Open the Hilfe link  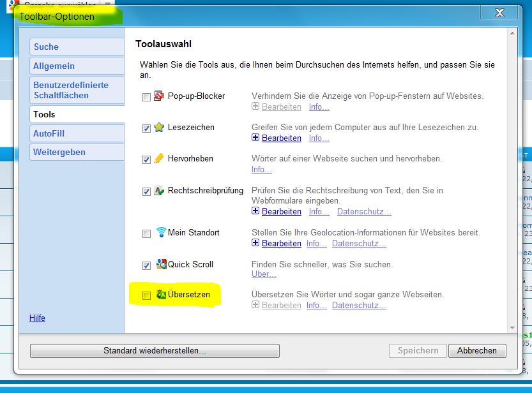pyautogui.click(x=37, y=318)
